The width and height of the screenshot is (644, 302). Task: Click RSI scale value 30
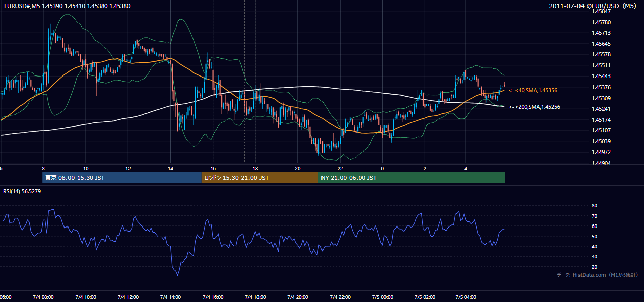pos(594,257)
